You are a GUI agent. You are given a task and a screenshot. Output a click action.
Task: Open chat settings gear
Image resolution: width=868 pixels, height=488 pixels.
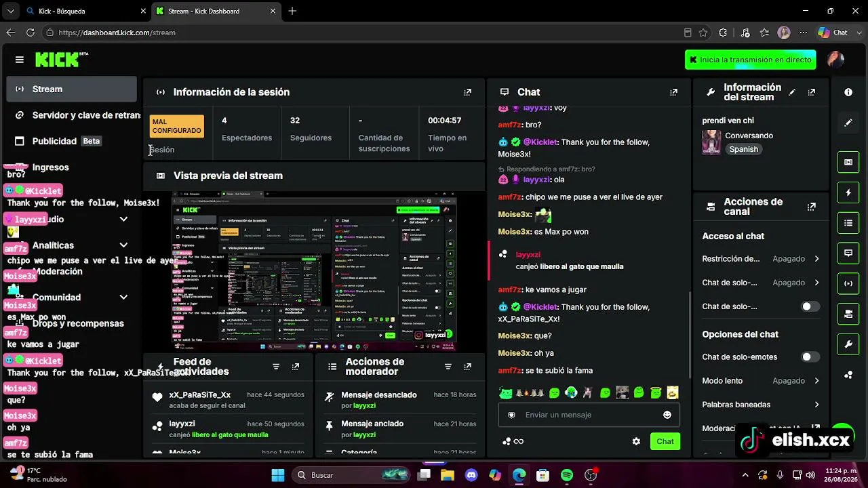636,441
